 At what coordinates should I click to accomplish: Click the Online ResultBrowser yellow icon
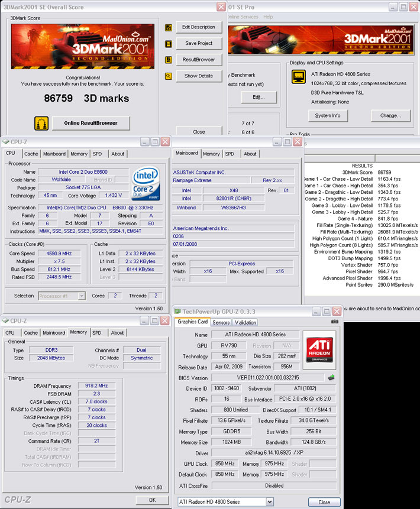coord(41,124)
